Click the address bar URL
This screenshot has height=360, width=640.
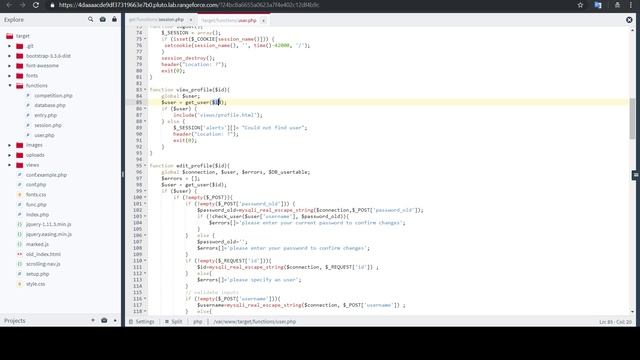[189, 5]
